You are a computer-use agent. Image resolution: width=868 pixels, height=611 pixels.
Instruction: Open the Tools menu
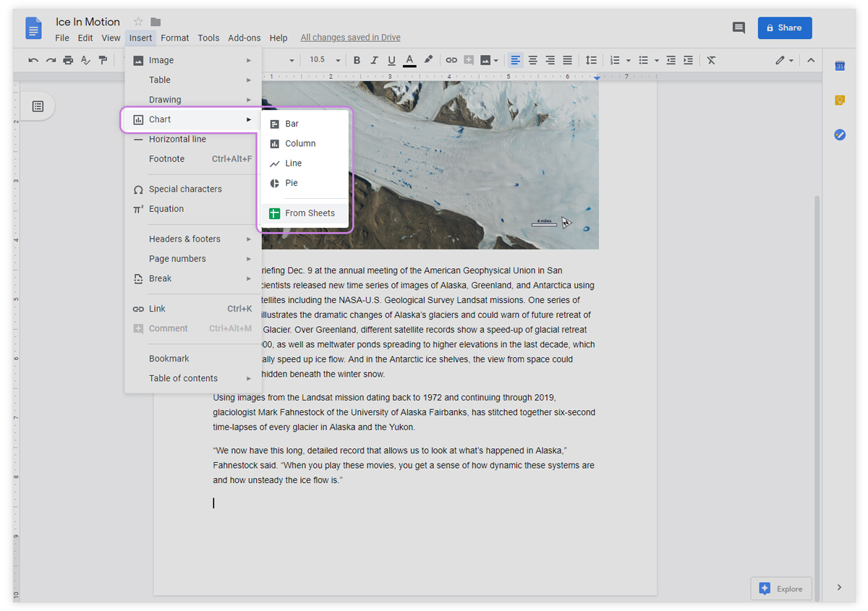208,38
